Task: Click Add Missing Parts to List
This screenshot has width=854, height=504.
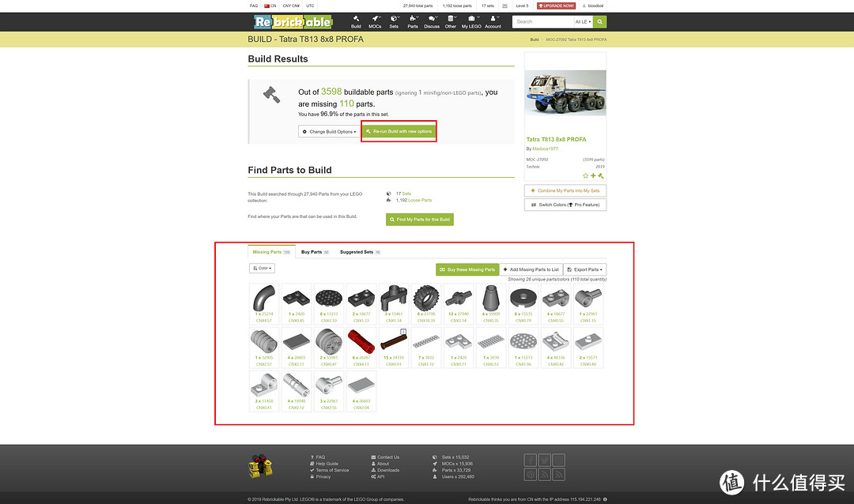Action: click(531, 269)
